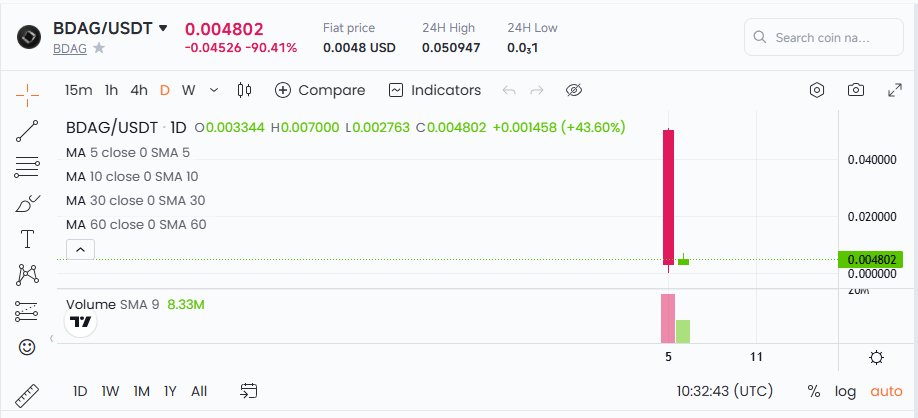Viewport: 918px width, 418px height.
Task: Open the long position forecasting tool
Action: [27, 311]
